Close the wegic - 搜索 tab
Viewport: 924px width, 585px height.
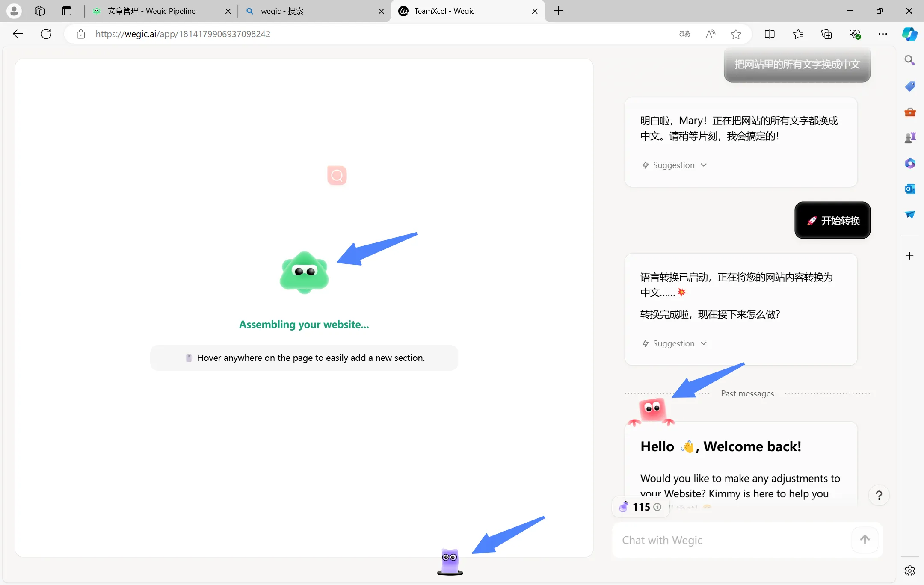tap(382, 11)
